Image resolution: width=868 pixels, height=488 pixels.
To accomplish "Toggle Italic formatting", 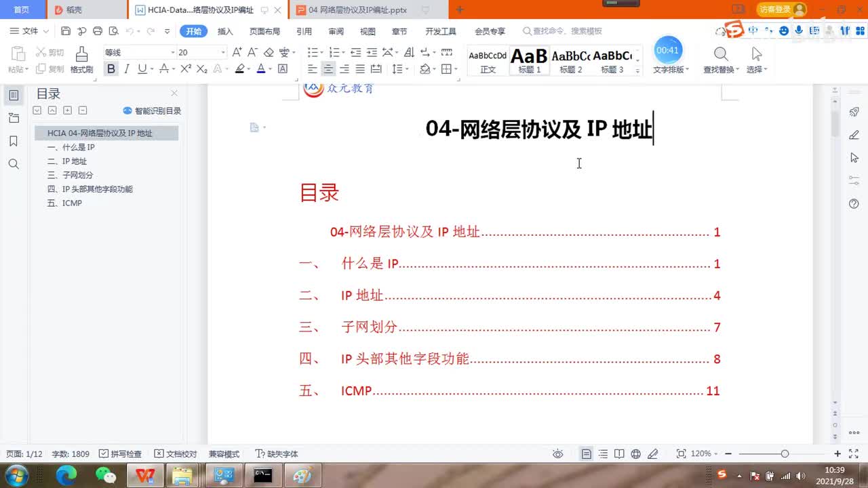I will [126, 69].
